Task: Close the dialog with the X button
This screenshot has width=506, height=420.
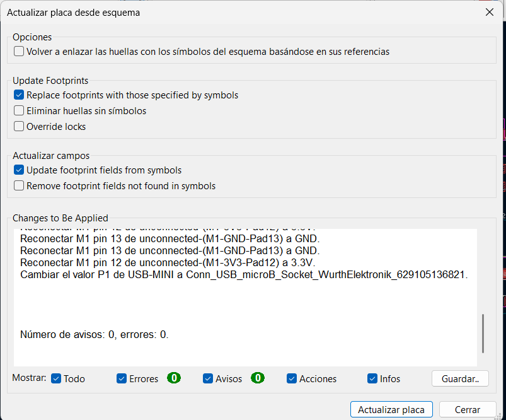Action: [x=490, y=12]
